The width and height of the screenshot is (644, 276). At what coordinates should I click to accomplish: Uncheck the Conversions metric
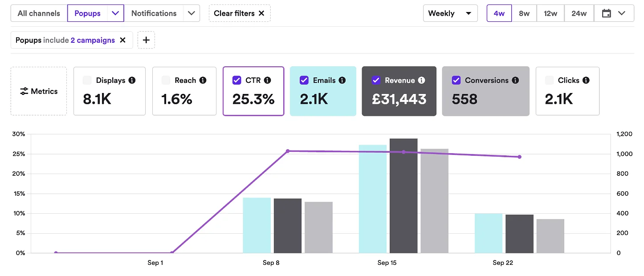click(456, 80)
